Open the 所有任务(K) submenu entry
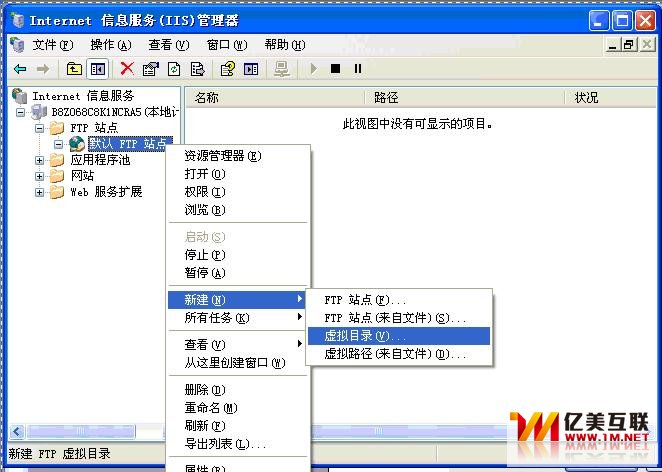 click(x=236, y=317)
